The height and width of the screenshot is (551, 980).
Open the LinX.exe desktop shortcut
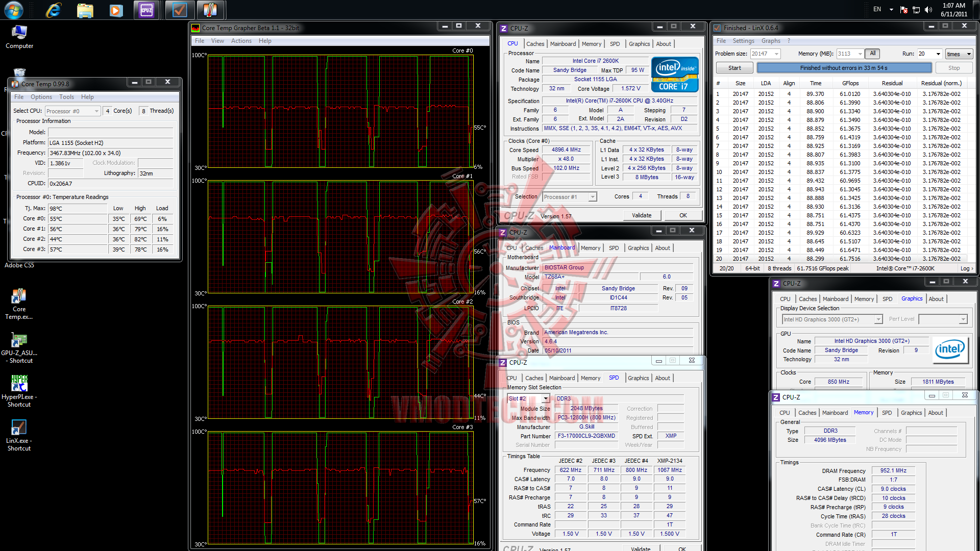click(19, 428)
